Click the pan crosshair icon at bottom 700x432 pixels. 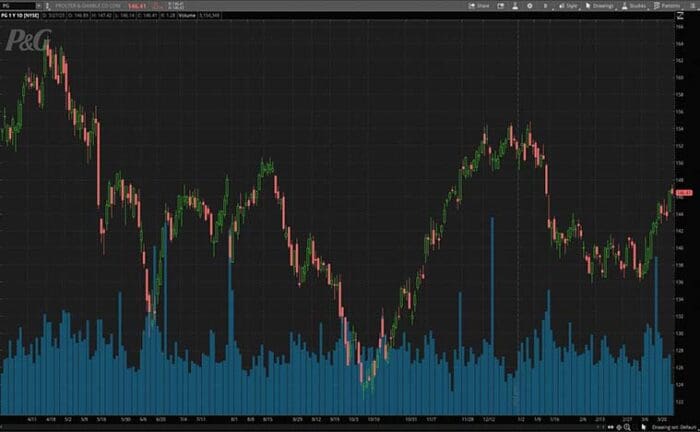(x=619, y=427)
